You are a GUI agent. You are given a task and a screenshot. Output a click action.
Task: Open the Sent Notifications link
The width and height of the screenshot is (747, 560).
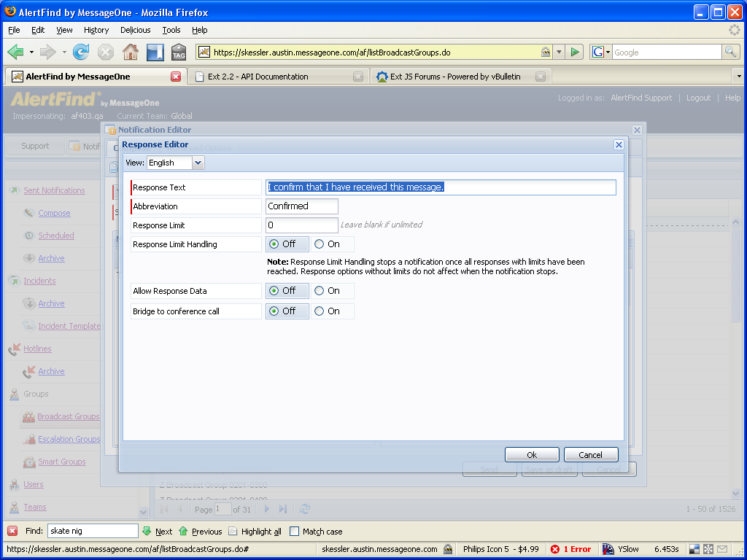tap(54, 190)
